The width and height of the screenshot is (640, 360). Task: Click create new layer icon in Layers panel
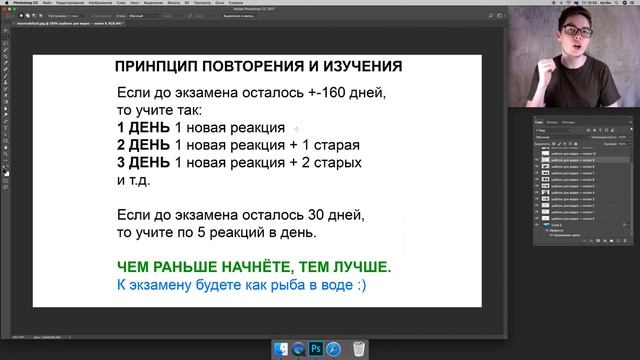[x=618, y=241]
